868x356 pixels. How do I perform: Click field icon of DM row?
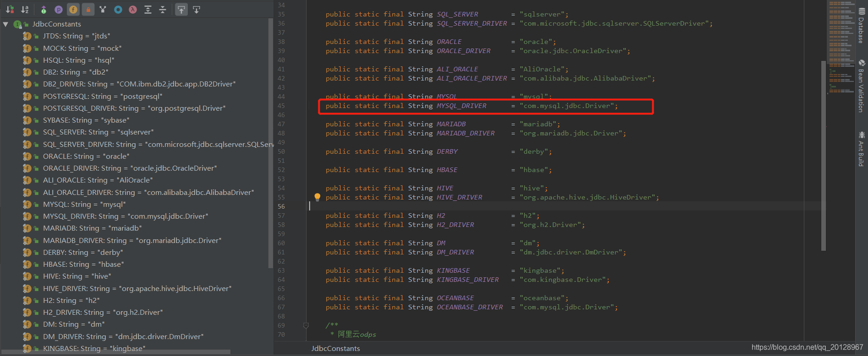click(x=27, y=324)
